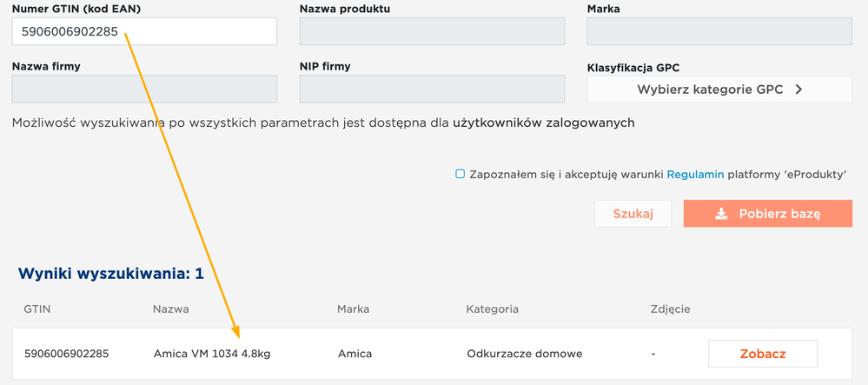The image size is (868, 385).
Task: Accept the Regulamin terms checkbox
Action: [461, 174]
